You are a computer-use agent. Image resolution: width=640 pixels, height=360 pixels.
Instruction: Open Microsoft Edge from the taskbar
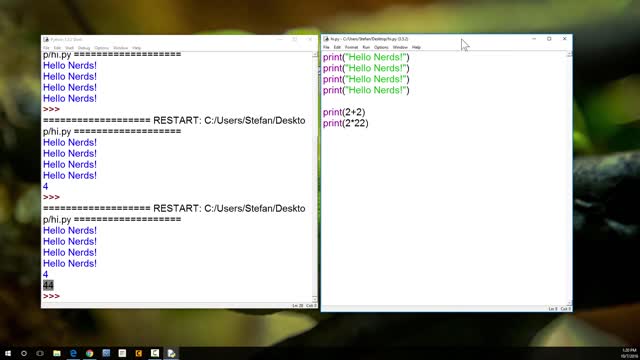click(x=73, y=353)
